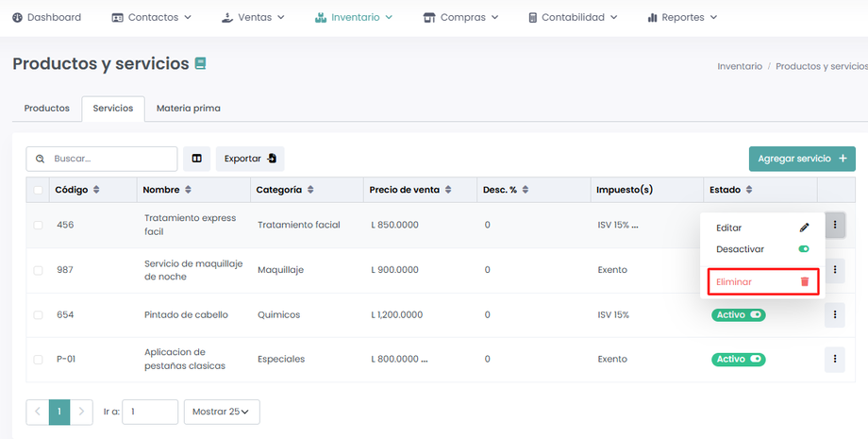The image size is (868, 439).
Task: Open the Productos tab
Action: point(47,109)
